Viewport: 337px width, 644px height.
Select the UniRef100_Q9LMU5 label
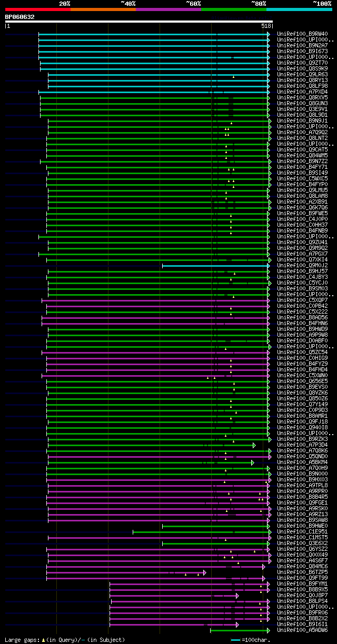302,190
